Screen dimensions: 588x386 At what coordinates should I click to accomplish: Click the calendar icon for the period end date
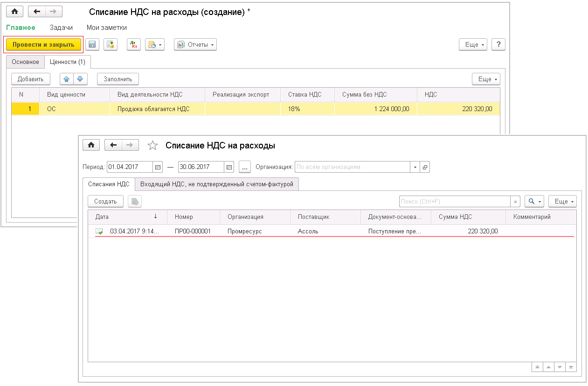229,167
